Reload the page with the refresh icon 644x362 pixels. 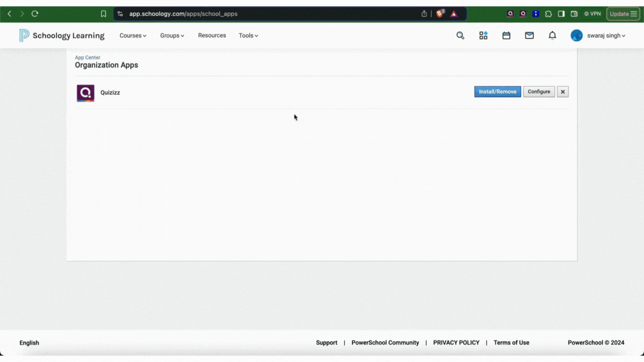[35, 13]
